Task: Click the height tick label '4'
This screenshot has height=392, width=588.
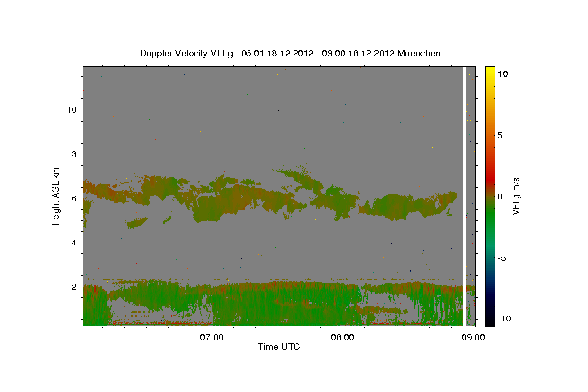Action: (74, 243)
